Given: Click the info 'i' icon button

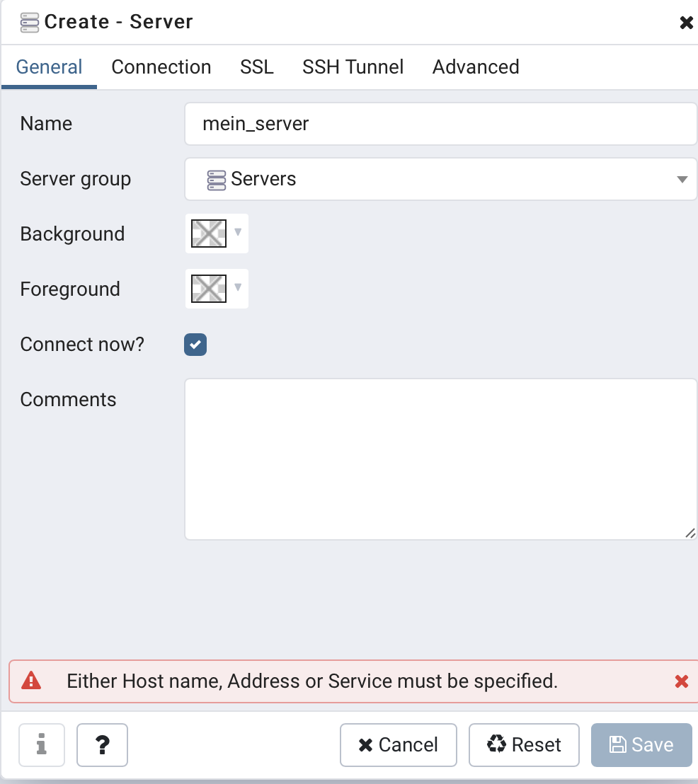Looking at the screenshot, I should (x=42, y=744).
